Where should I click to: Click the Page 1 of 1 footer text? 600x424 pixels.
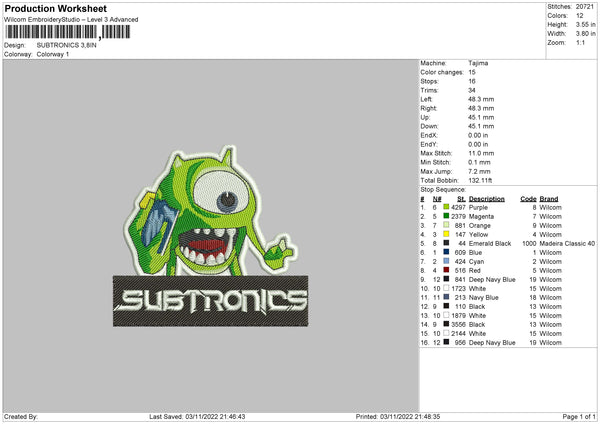click(579, 416)
